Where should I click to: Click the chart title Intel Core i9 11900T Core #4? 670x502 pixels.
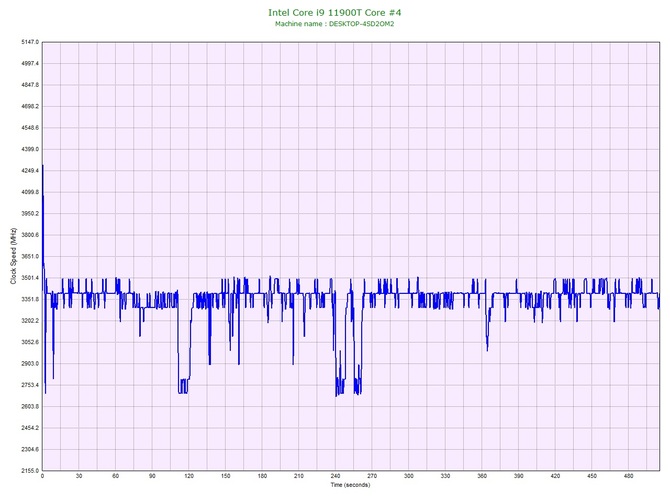(x=335, y=12)
